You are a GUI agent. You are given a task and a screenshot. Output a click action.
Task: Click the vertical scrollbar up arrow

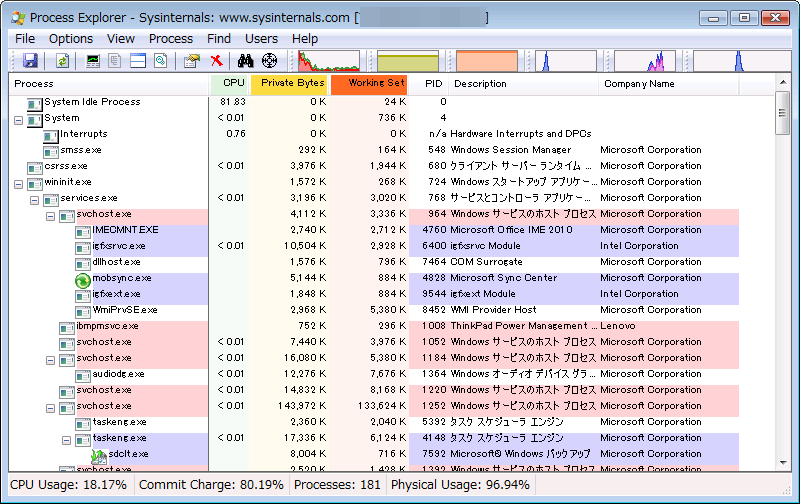pyautogui.click(x=783, y=83)
